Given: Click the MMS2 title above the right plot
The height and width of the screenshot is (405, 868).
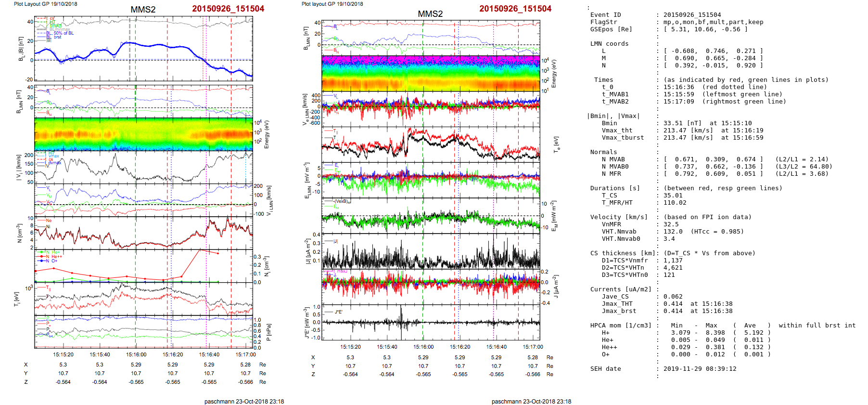Looking at the screenshot, I should pos(430,14).
